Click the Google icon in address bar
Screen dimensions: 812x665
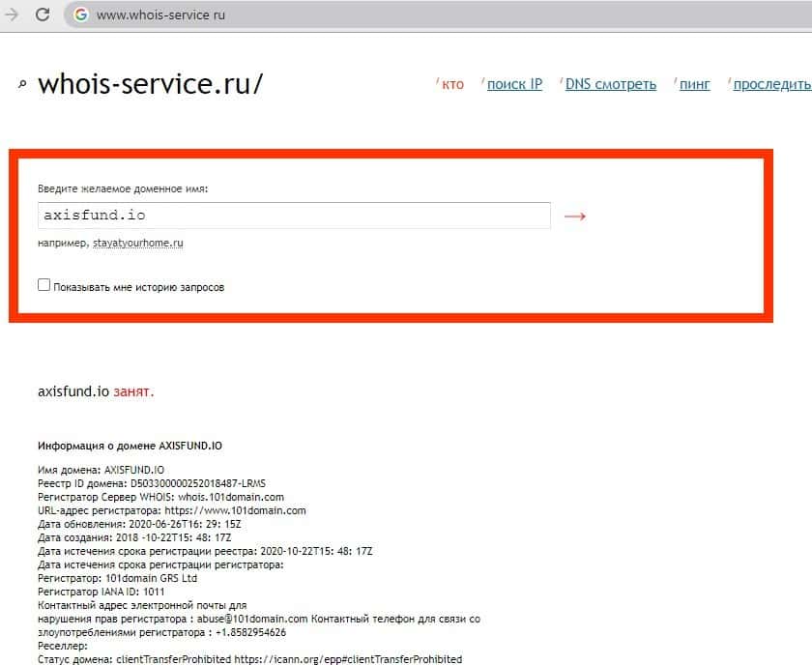(x=81, y=15)
